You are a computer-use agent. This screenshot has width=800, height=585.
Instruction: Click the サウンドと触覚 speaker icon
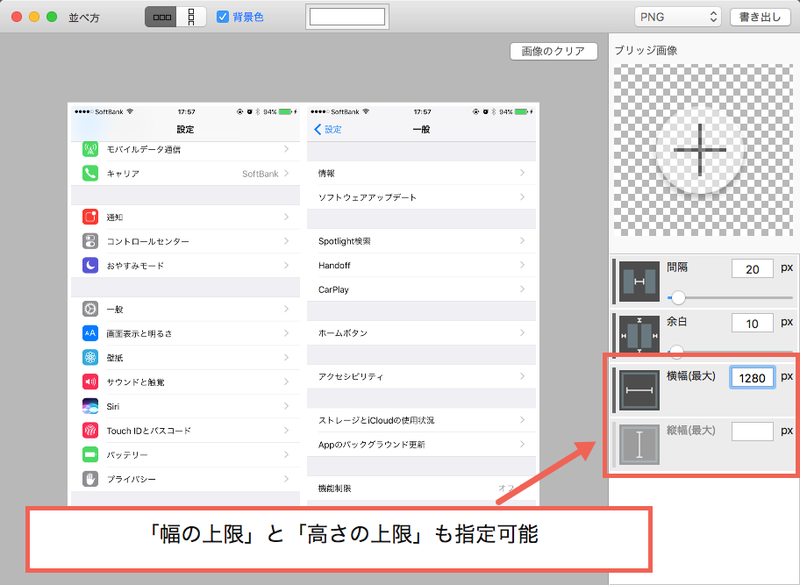[90, 381]
